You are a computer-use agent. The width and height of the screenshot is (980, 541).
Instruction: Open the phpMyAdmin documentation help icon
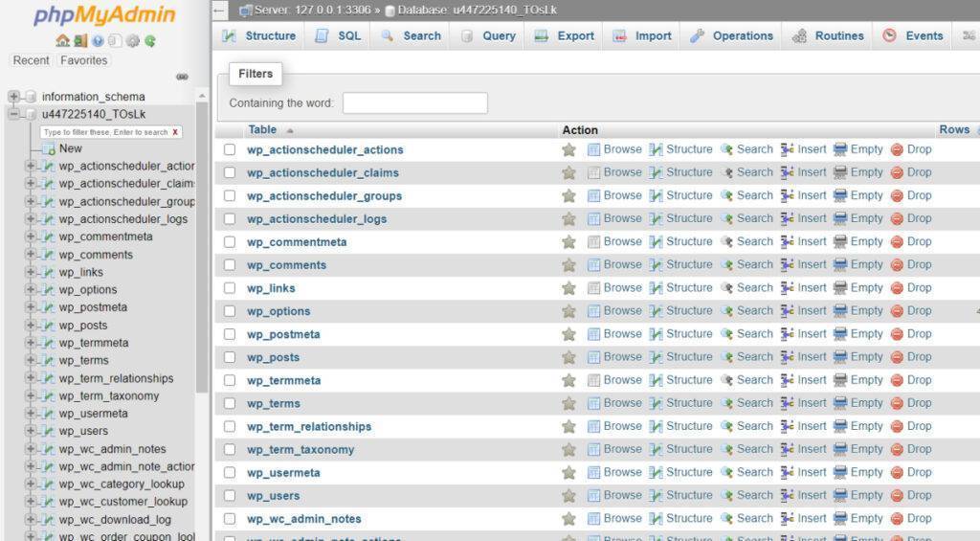click(x=98, y=41)
